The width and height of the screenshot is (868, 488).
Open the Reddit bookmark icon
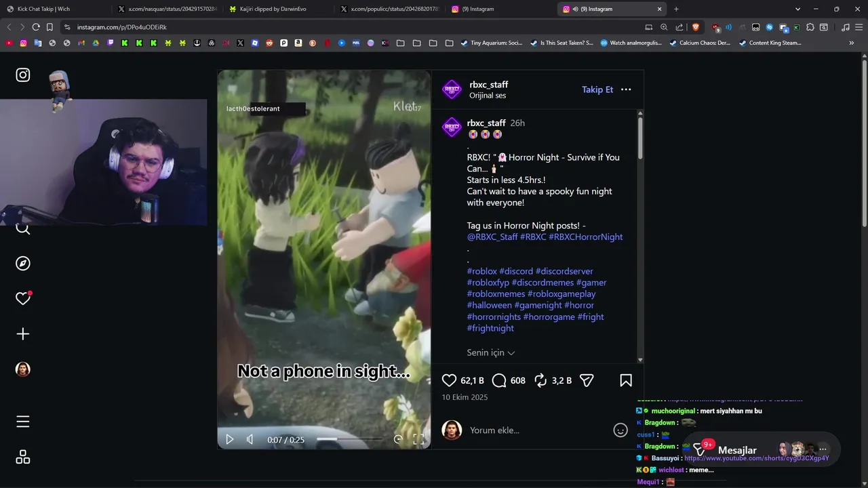[269, 43]
